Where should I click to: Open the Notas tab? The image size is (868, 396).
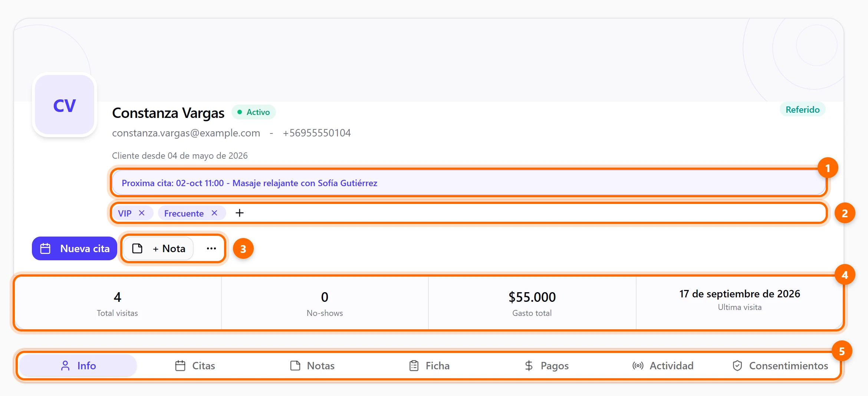(312, 366)
